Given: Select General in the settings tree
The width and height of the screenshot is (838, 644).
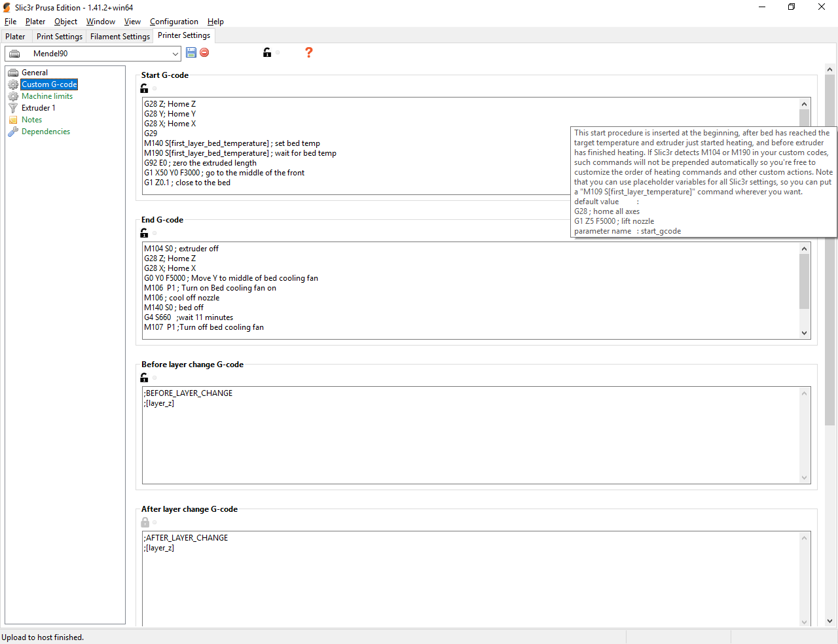Looking at the screenshot, I should (x=35, y=73).
